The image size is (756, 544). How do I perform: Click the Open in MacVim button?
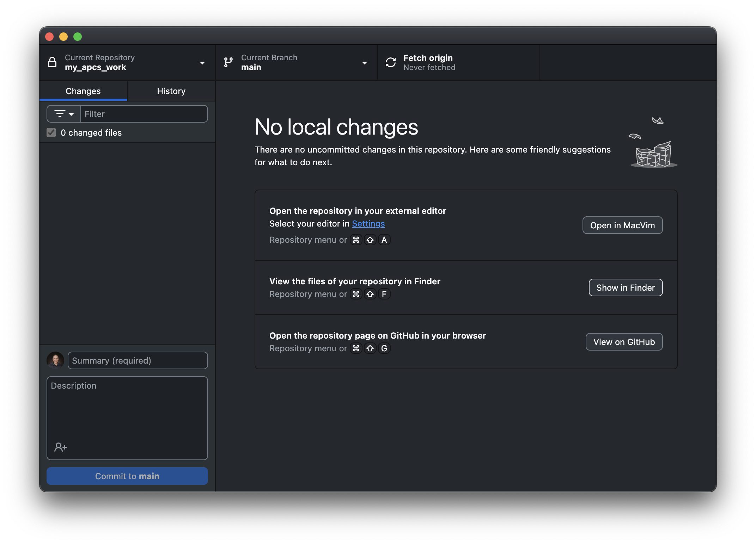click(x=622, y=225)
